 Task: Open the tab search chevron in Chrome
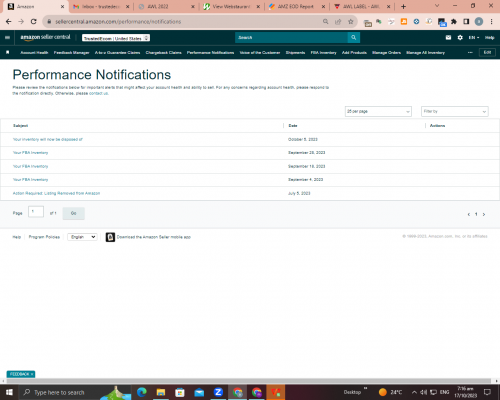coord(437,6)
